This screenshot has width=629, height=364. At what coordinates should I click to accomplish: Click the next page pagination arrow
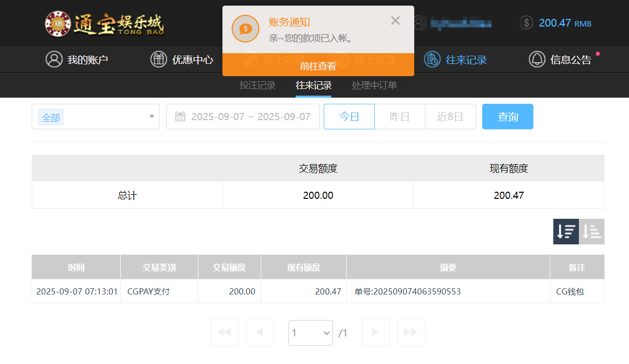(x=375, y=332)
